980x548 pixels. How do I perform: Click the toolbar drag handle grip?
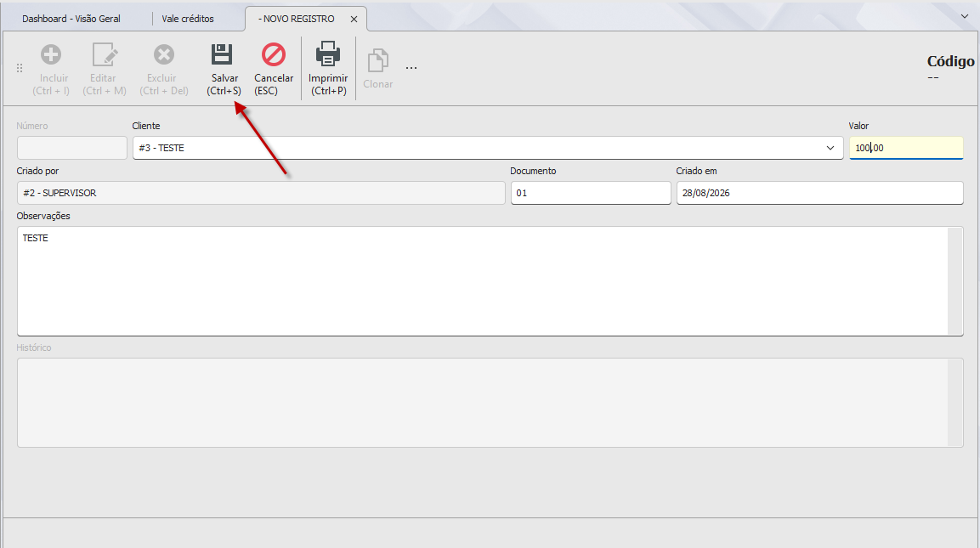[x=20, y=68]
